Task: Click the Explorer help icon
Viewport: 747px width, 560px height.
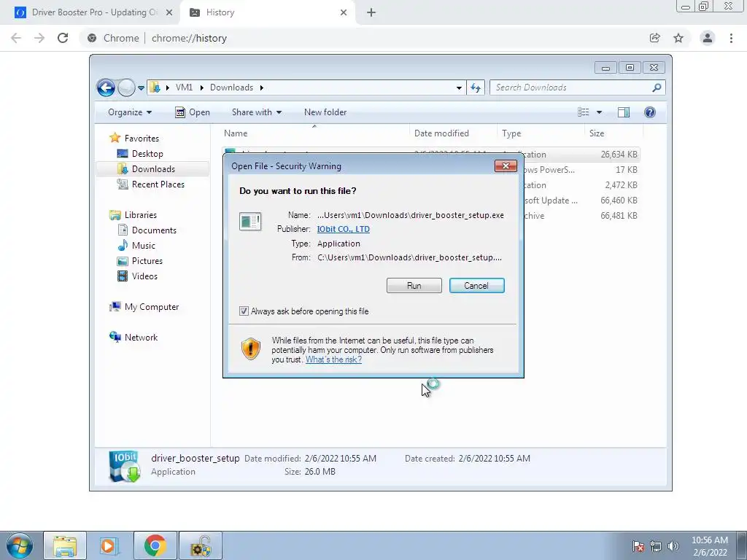Action: click(x=650, y=112)
